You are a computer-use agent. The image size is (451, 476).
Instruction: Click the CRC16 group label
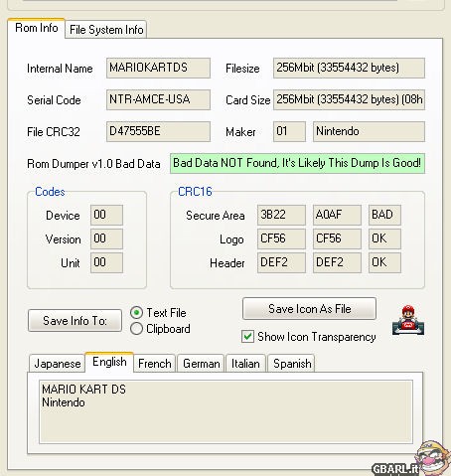pyautogui.click(x=195, y=192)
